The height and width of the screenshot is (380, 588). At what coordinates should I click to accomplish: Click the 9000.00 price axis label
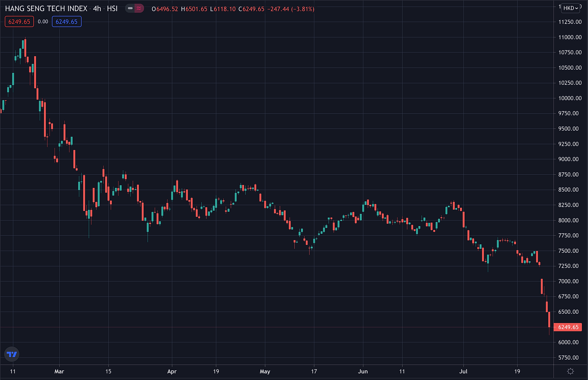(x=568, y=159)
